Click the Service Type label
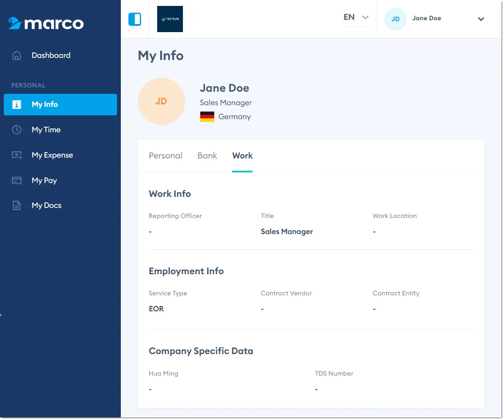 click(x=168, y=293)
